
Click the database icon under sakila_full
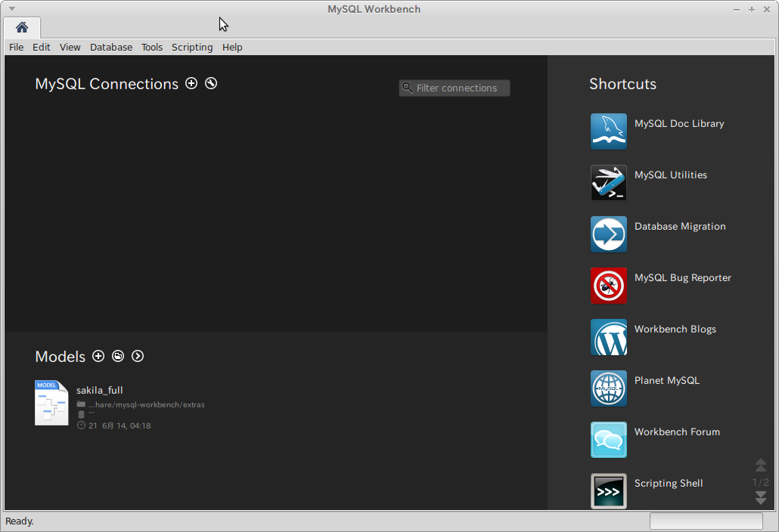[x=81, y=414]
